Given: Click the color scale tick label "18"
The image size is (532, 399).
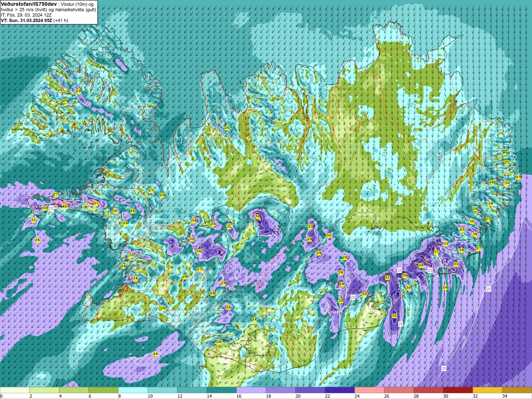Looking at the screenshot, I should point(268,396).
